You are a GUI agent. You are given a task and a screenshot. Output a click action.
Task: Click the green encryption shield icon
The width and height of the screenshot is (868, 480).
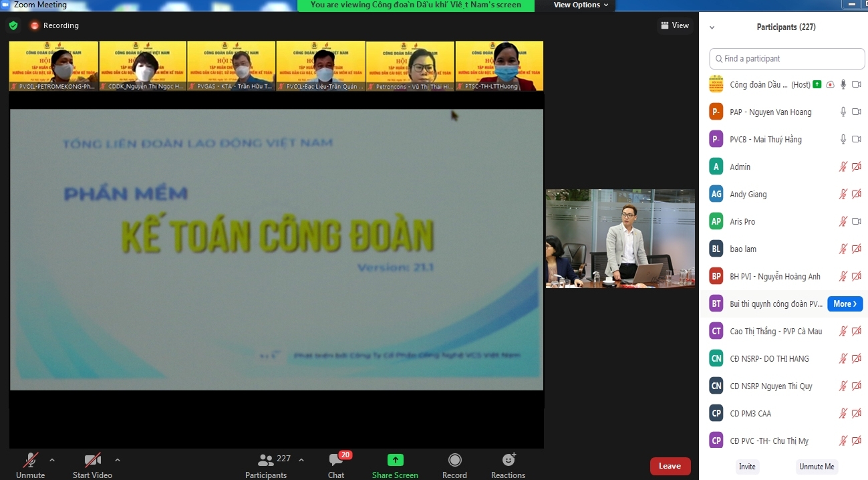pyautogui.click(x=13, y=25)
